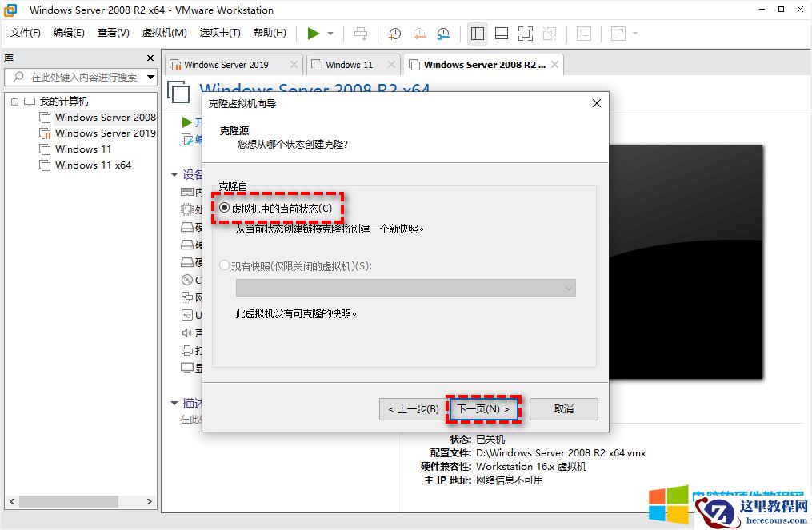
Task: Click the send Ctrl+Alt+Del toolbar icon
Action: click(361, 34)
